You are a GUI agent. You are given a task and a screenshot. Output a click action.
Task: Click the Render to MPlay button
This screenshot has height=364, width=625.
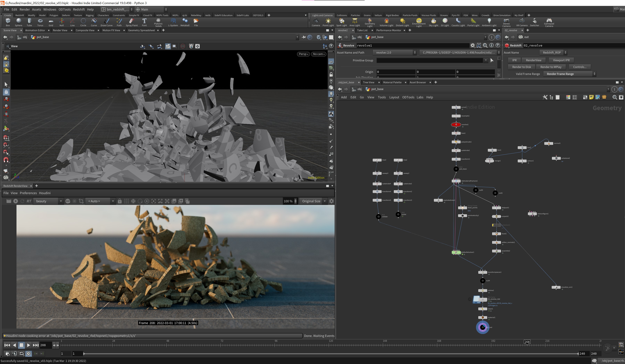click(x=551, y=67)
